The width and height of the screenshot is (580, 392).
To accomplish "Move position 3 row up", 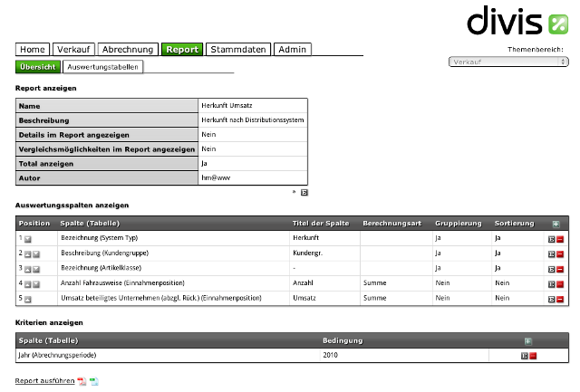I will tap(28, 269).
